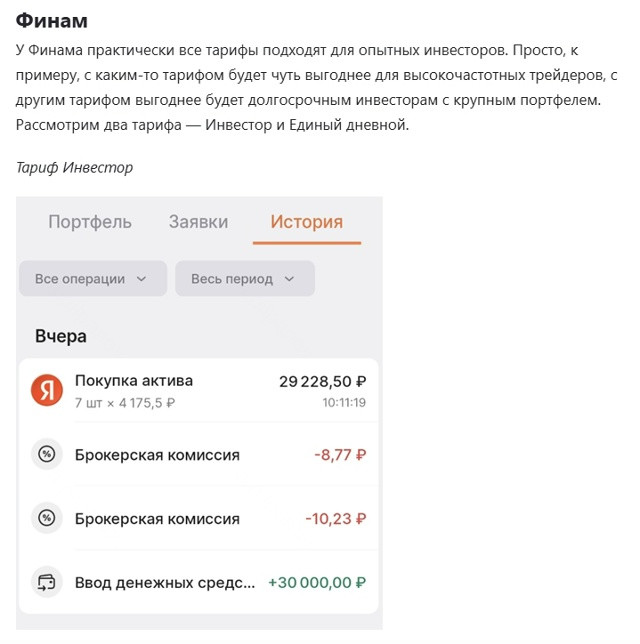Click the Тариф Инвестор caption

(74, 168)
